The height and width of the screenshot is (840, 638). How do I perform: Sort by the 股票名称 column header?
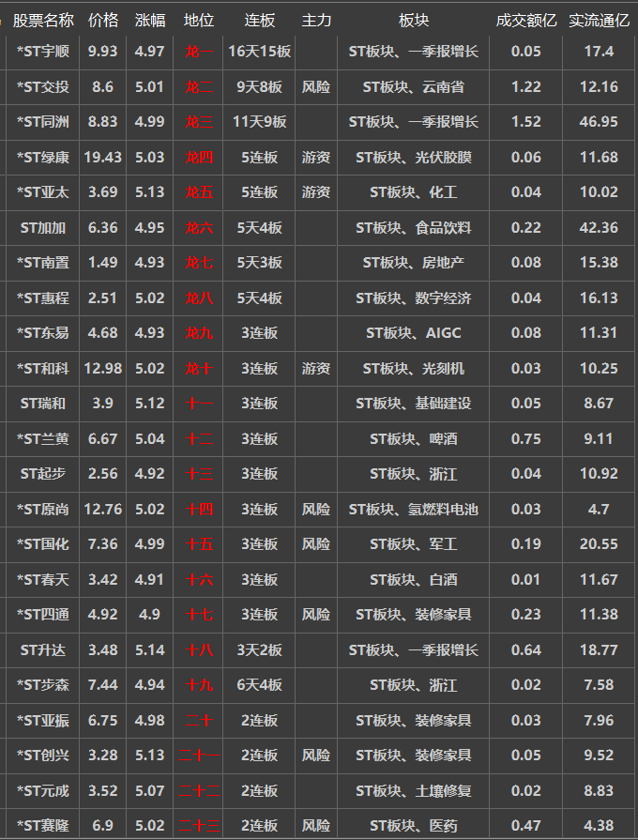[43, 20]
